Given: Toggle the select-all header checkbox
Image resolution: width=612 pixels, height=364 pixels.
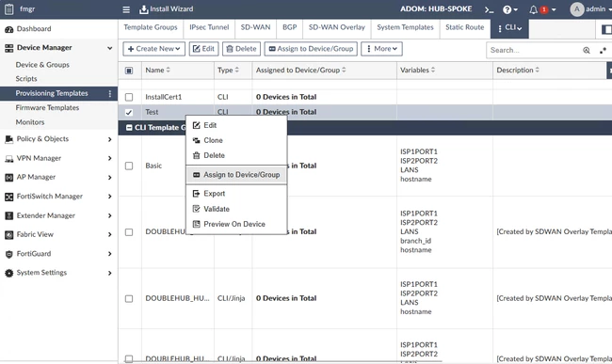Looking at the screenshot, I should point(129,71).
